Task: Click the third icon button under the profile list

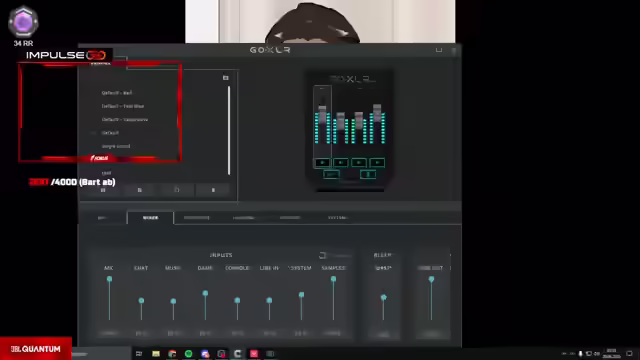Action: point(176,190)
